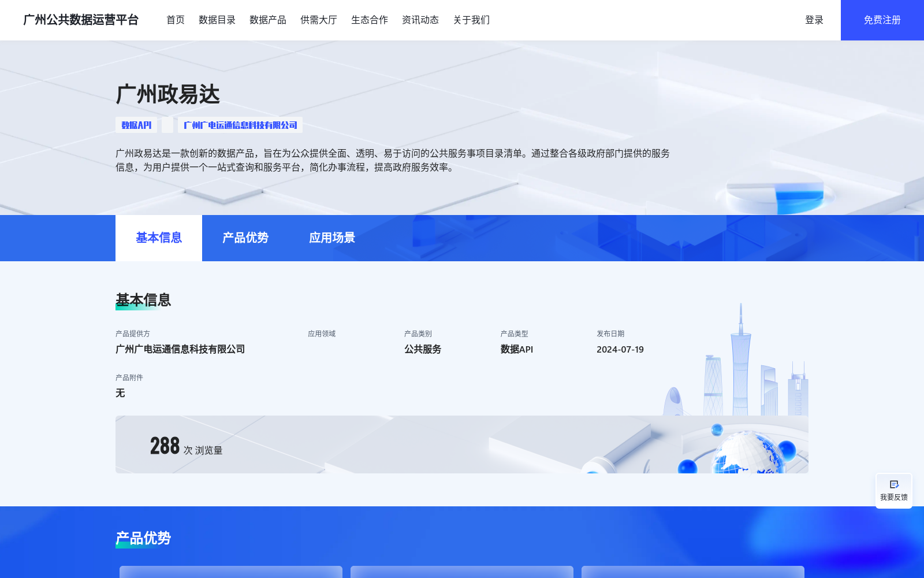Open the 关于我们 page
This screenshot has width=924, height=578.
(471, 20)
